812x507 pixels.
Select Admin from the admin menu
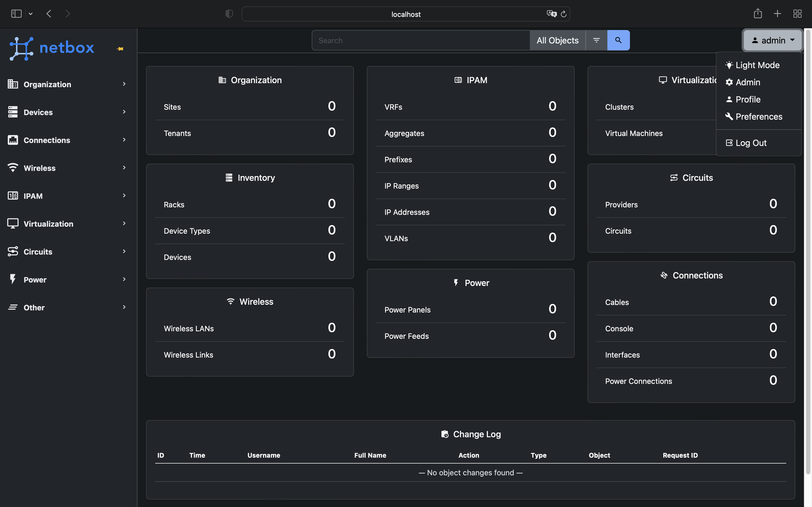coord(748,82)
